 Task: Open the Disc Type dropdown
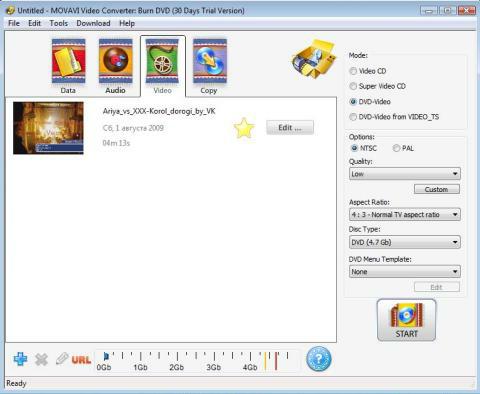pyautogui.click(x=405, y=242)
